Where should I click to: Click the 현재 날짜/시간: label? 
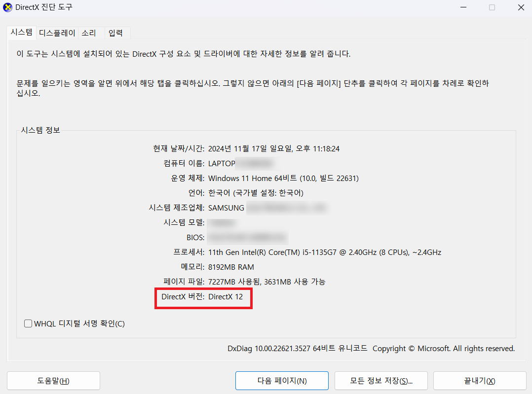coord(179,148)
